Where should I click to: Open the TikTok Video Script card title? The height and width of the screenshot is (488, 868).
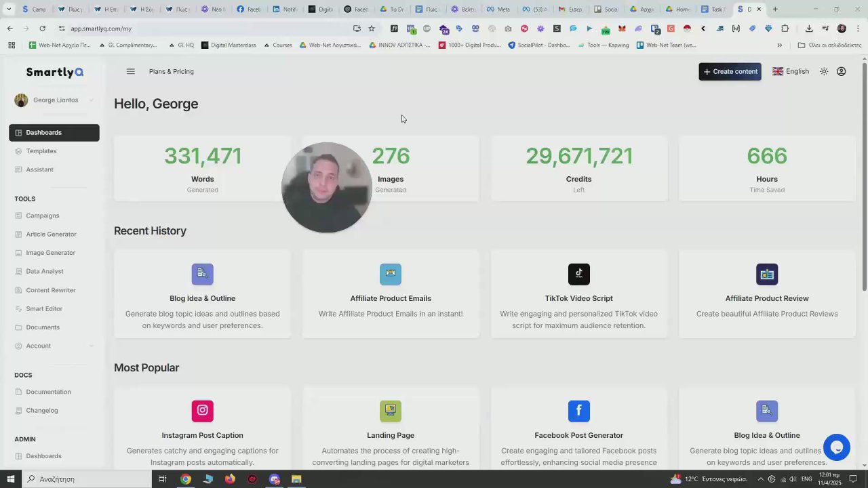[579, 298]
